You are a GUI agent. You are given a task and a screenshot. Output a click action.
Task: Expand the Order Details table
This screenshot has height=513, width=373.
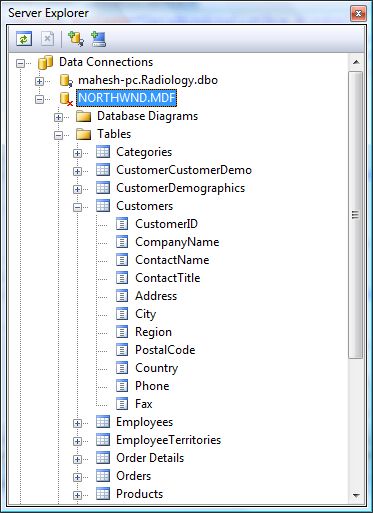[x=77, y=459]
